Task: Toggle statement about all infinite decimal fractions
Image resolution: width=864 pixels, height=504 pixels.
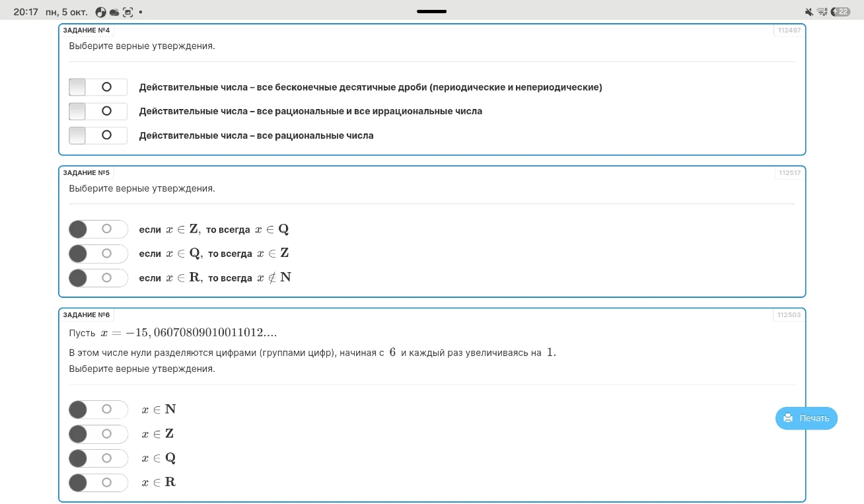Action: pos(98,87)
